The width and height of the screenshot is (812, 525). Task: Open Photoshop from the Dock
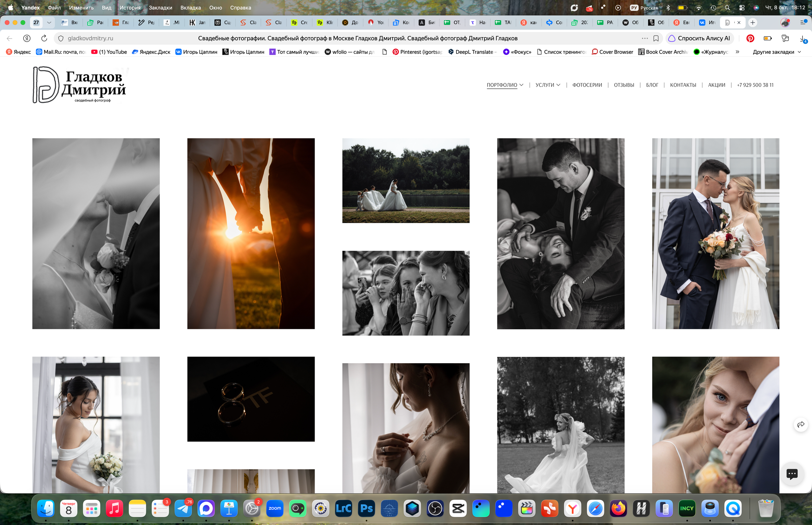point(366,508)
